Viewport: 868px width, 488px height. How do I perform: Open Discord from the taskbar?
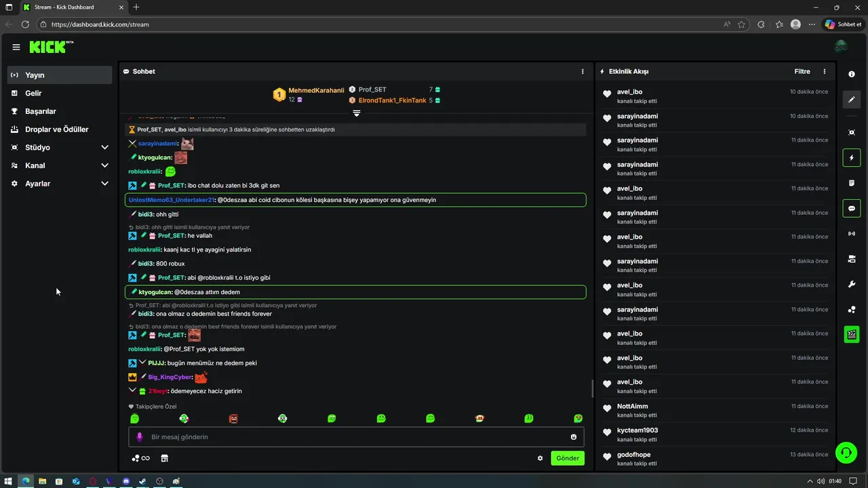tap(126, 481)
